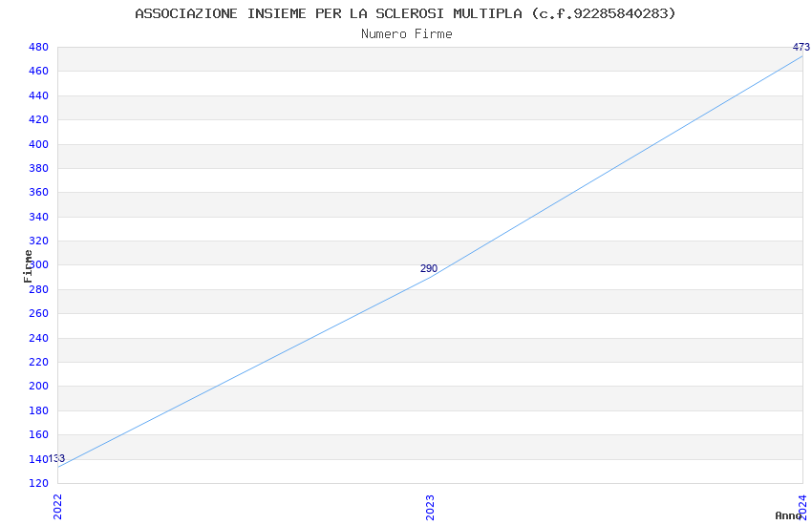Click the y-axis value 260

tap(38, 313)
